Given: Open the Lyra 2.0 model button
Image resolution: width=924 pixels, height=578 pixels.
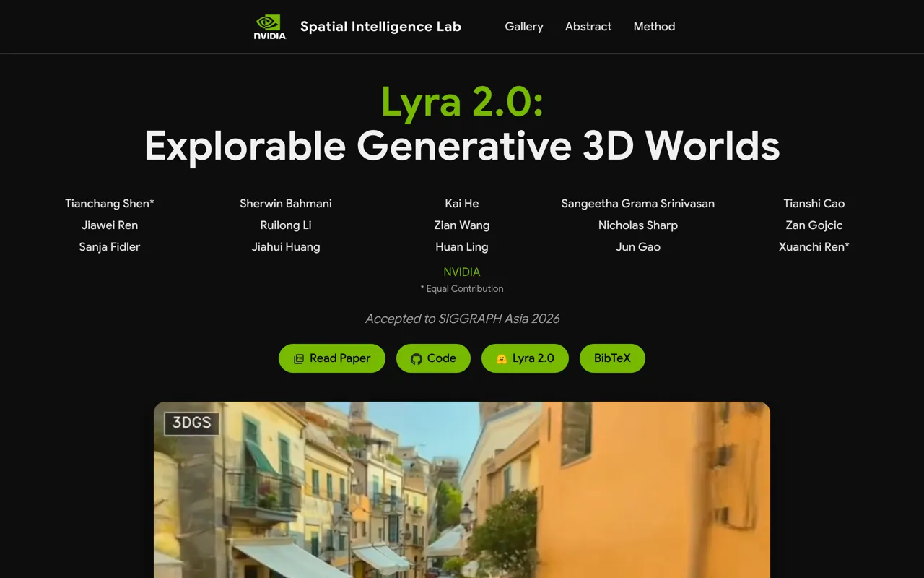Looking at the screenshot, I should pos(525,358).
